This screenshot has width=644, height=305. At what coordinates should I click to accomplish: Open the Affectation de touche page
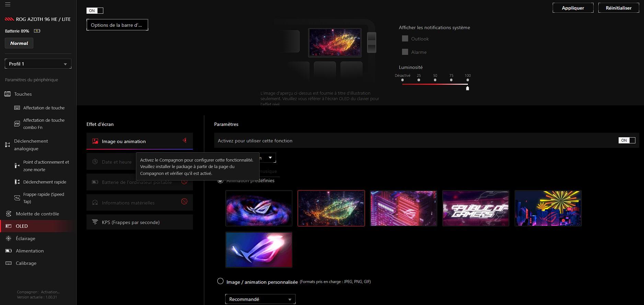click(44, 108)
